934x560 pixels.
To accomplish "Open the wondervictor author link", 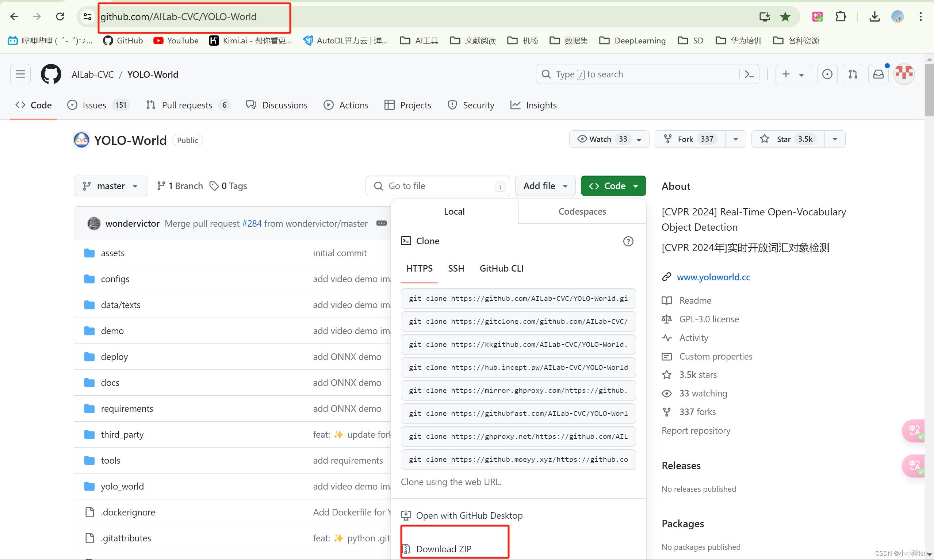I will pyautogui.click(x=133, y=223).
